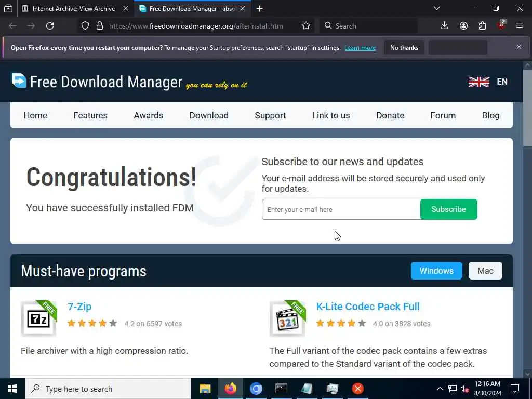Open File Explorer from the taskbar
This screenshot has width=532, height=399.
(x=205, y=389)
